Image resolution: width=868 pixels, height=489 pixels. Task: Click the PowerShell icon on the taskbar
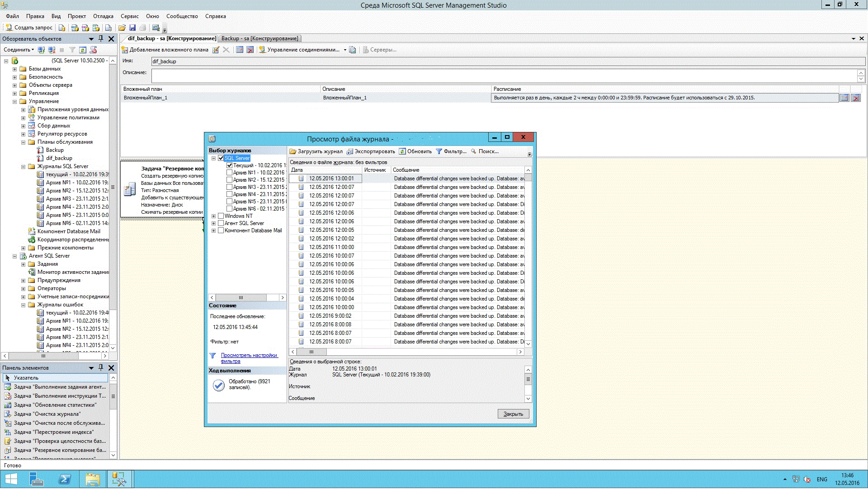coord(65,479)
